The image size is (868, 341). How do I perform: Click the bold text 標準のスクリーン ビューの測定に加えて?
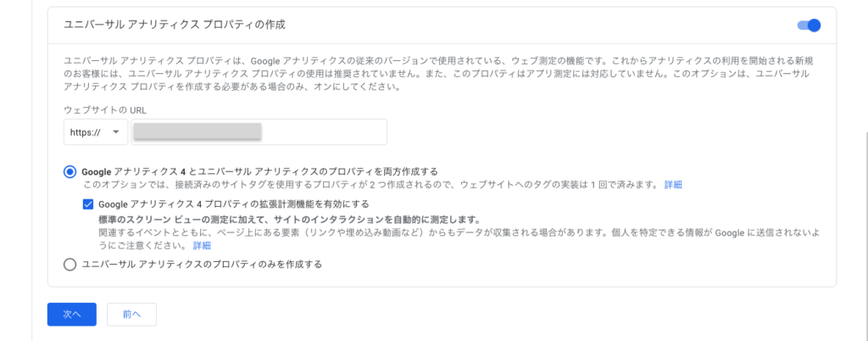coord(181,219)
